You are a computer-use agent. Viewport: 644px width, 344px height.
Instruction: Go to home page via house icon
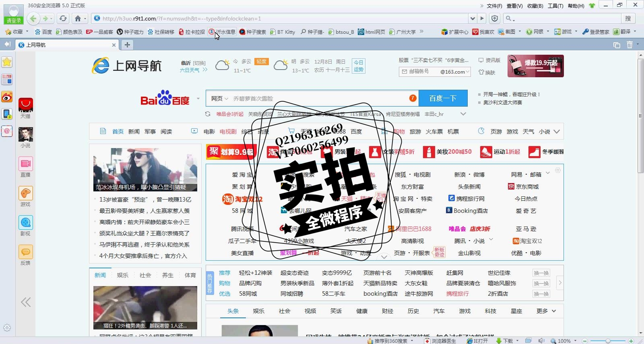[78, 19]
